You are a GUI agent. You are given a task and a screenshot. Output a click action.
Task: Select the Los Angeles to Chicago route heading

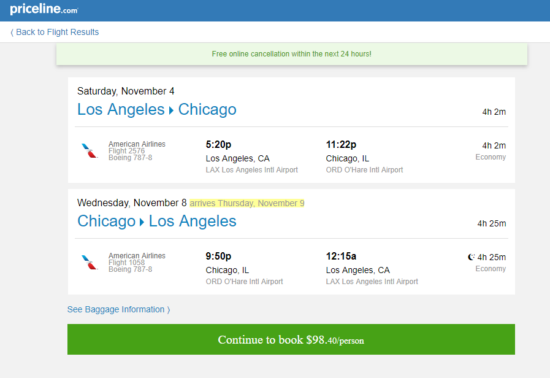click(x=157, y=109)
